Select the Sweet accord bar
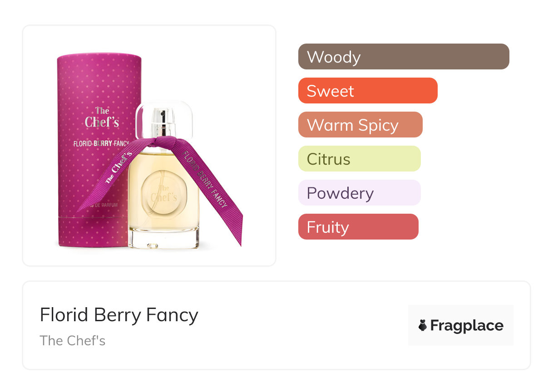Viewport: 553px width, 392px height. 367,91
